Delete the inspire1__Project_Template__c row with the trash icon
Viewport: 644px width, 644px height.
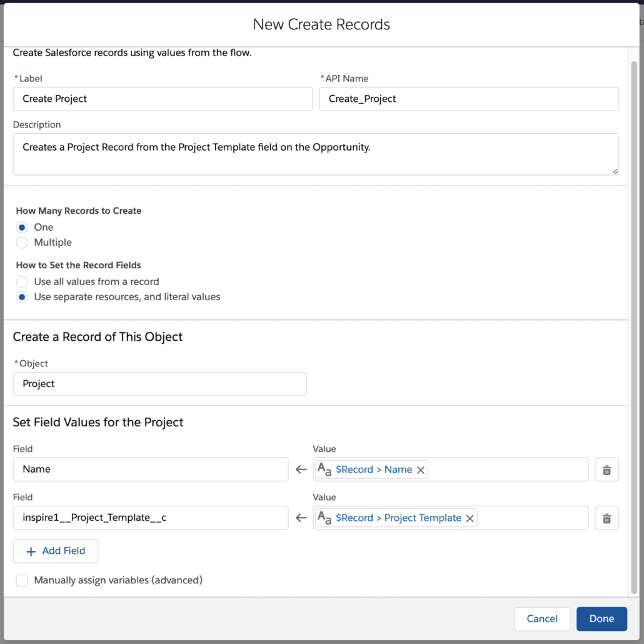coord(606,518)
